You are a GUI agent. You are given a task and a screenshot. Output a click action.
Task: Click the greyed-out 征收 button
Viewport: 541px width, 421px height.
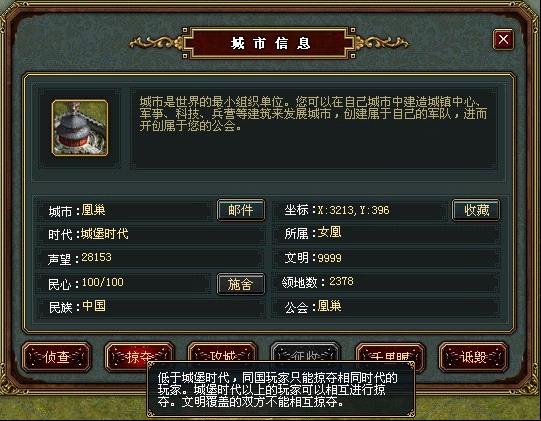(x=306, y=354)
